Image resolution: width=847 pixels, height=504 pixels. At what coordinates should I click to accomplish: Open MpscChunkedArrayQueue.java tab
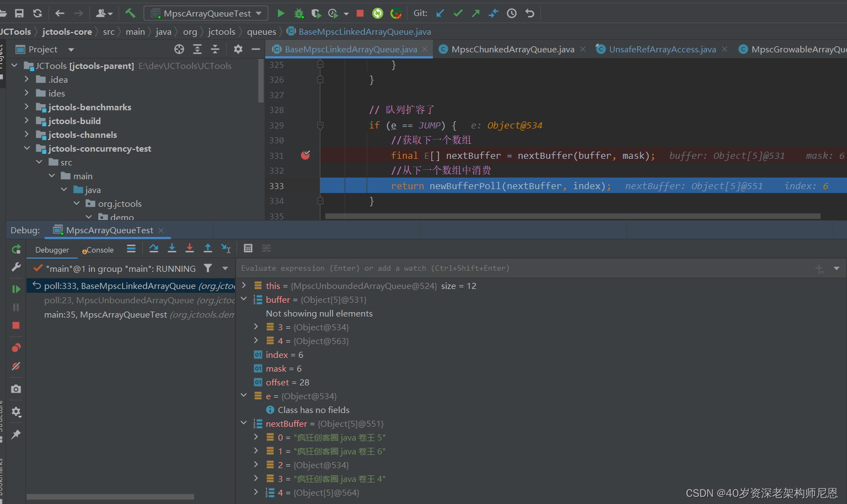click(513, 50)
